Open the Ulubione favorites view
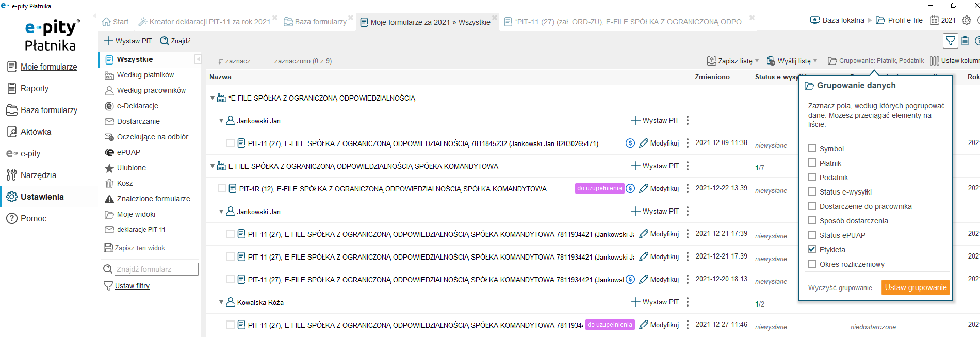 [125, 168]
